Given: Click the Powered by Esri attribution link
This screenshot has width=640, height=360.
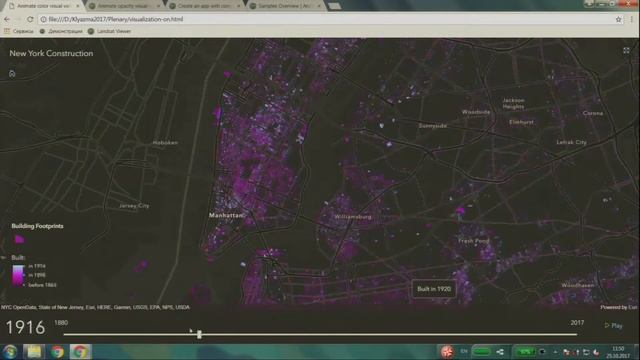Looking at the screenshot, I should click(618, 307).
